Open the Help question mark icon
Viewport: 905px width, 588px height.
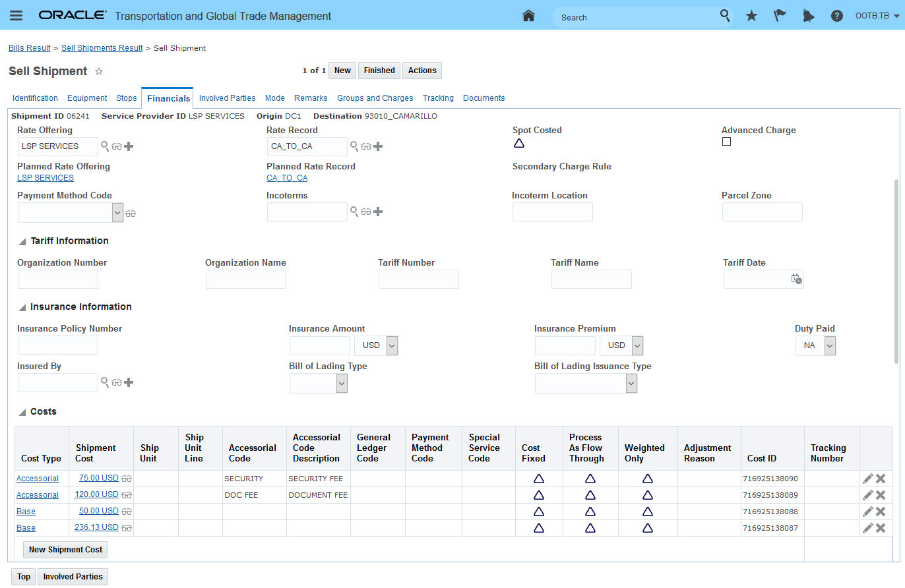[x=837, y=16]
